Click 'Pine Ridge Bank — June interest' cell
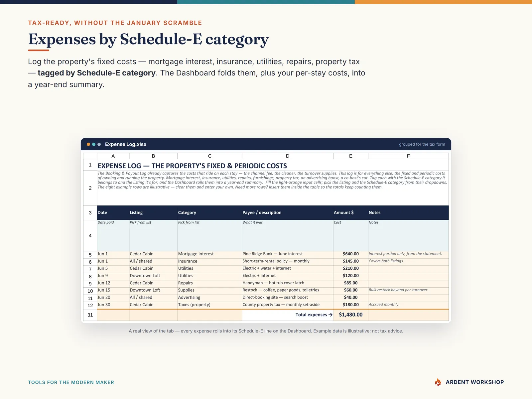Screen dimensions: 532x399 tap(288, 254)
